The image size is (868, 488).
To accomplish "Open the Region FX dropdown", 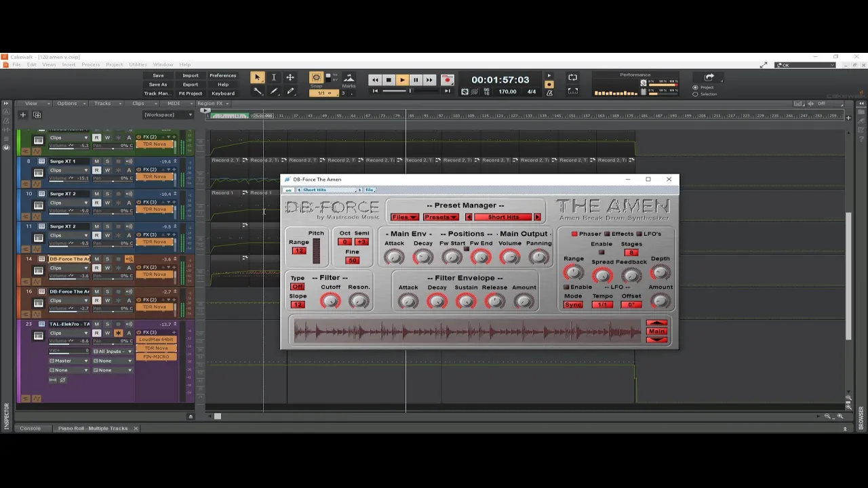I will [213, 104].
